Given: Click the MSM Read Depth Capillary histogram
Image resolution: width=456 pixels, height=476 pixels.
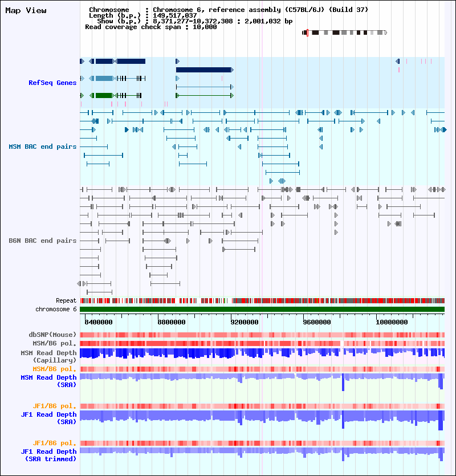Looking at the screenshot, I should (262, 353).
